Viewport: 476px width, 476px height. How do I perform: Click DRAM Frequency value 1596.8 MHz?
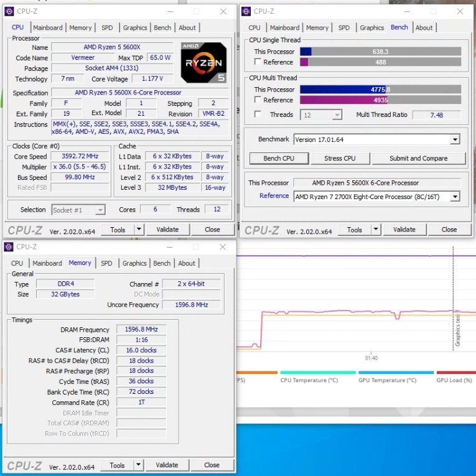coord(141,329)
